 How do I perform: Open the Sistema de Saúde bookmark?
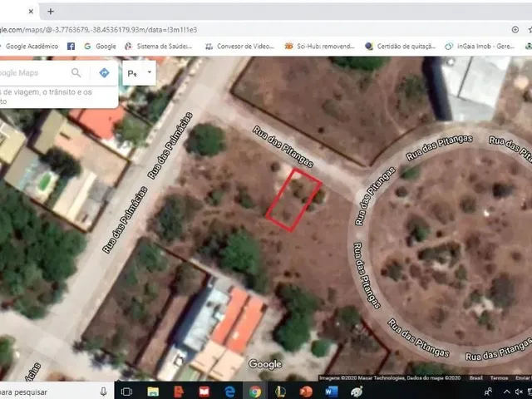coord(158,47)
